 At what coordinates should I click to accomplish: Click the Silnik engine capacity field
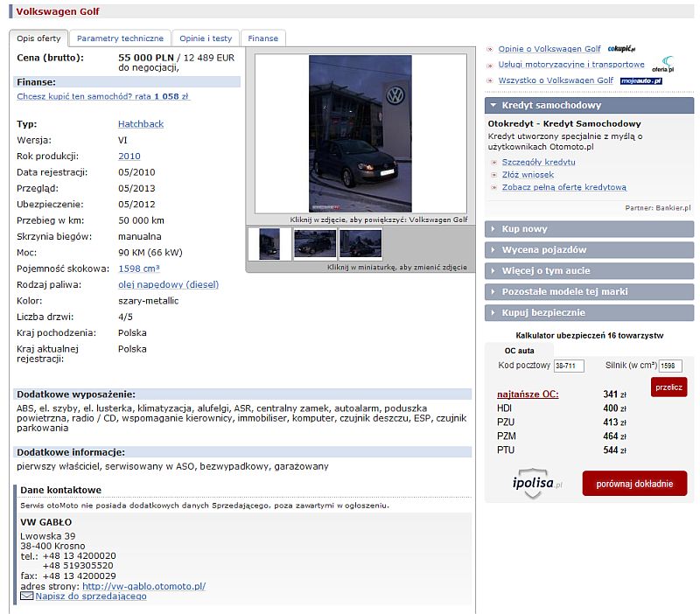pyautogui.click(x=670, y=366)
